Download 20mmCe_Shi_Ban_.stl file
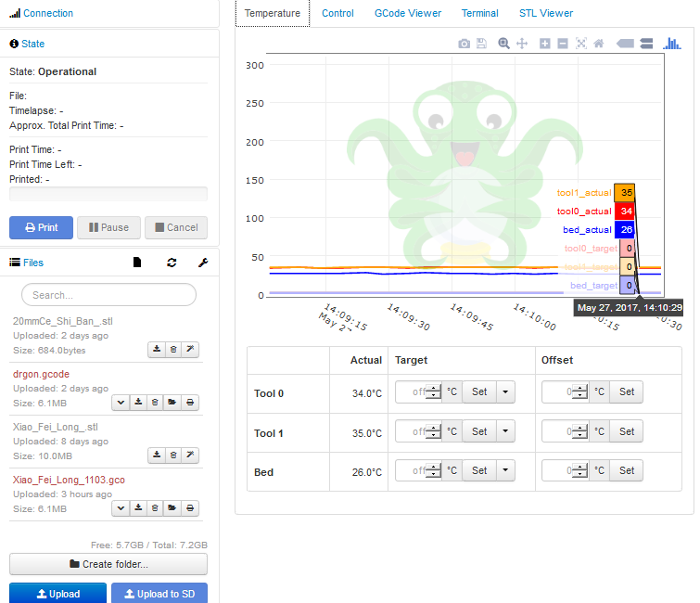This screenshot has width=700, height=603. (157, 350)
